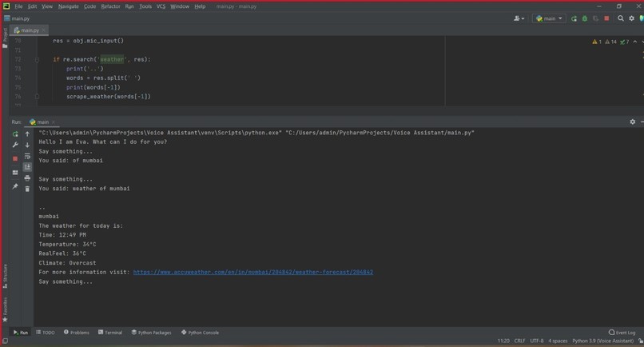Image resolution: width=644 pixels, height=347 pixels.
Task: Click the line 'scrape_weather(words[-1])' in editor
Action: pyautogui.click(x=109, y=97)
